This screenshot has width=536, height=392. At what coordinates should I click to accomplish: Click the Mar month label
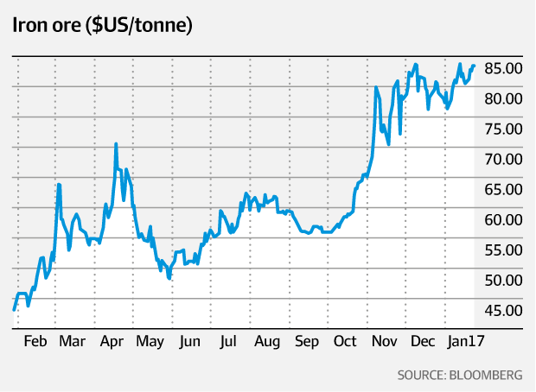(x=72, y=341)
